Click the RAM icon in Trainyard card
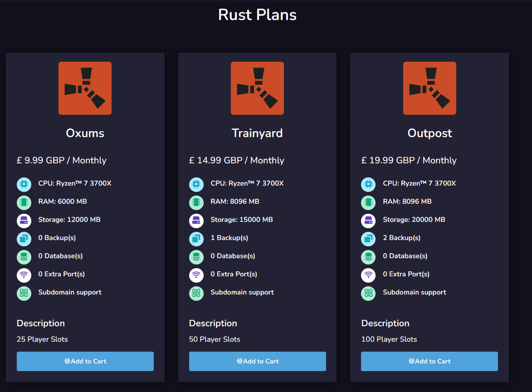 [196, 203]
